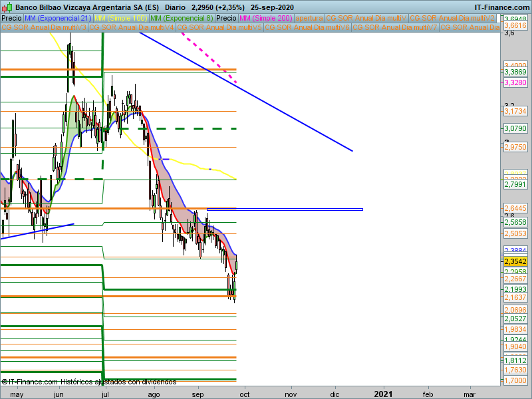
Task: Click the orange 2,2667 price label
Action: [x=515, y=279]
